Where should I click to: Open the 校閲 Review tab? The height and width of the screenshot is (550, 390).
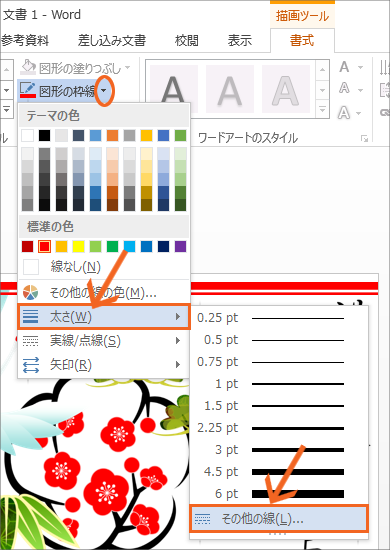click(187, 41)
